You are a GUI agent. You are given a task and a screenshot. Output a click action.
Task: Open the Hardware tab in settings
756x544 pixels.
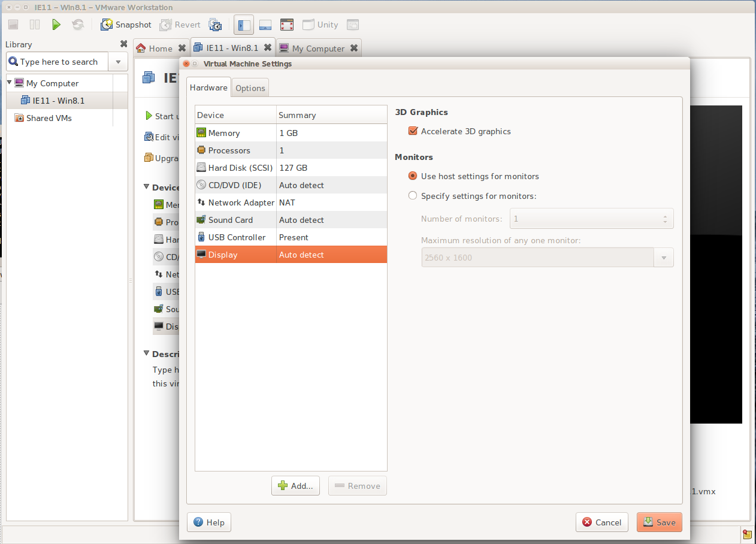[208, 87]
